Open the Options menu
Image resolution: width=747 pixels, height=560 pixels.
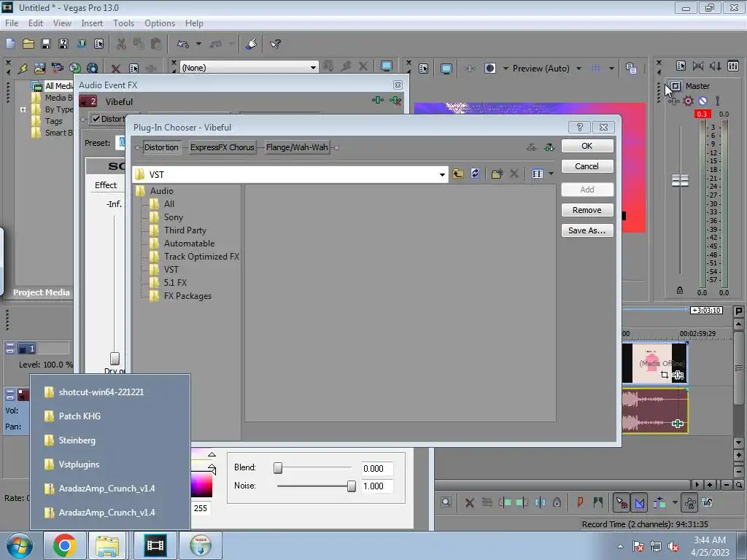point(160,23)
